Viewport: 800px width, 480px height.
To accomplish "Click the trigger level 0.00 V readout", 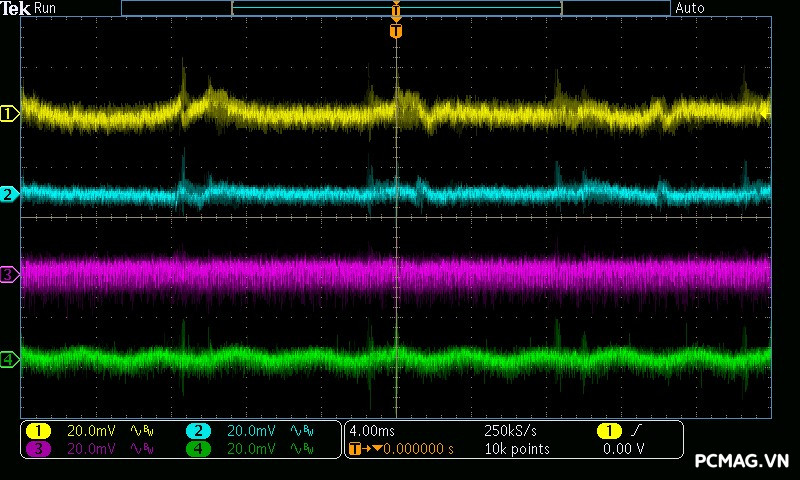I will point(623,449).
